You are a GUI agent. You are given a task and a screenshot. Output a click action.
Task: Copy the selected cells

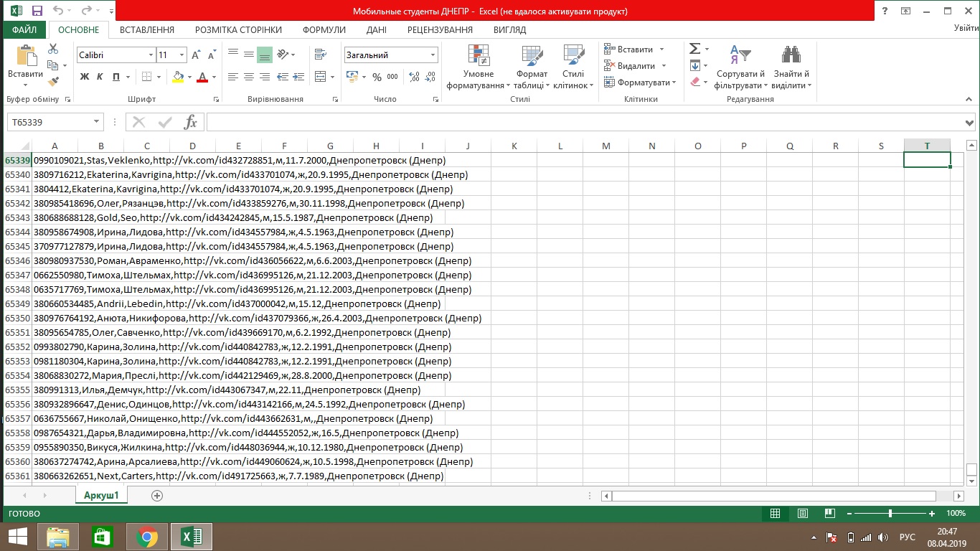tap(53, 65)
